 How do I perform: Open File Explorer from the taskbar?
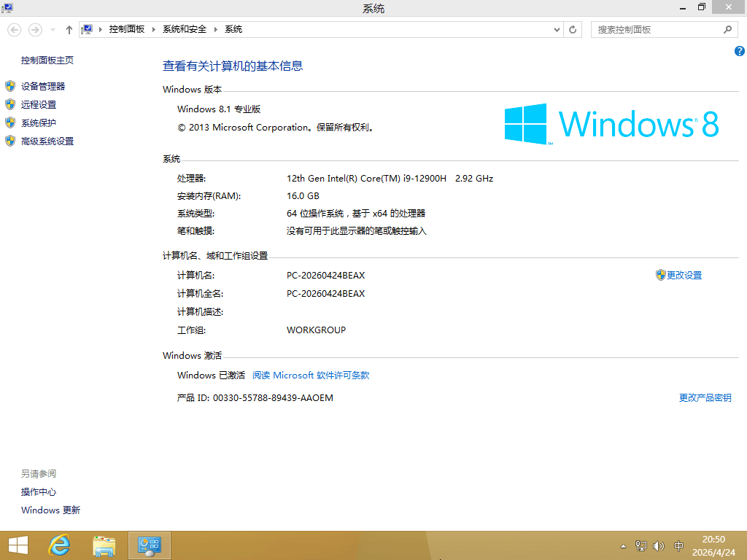point(104,545)
